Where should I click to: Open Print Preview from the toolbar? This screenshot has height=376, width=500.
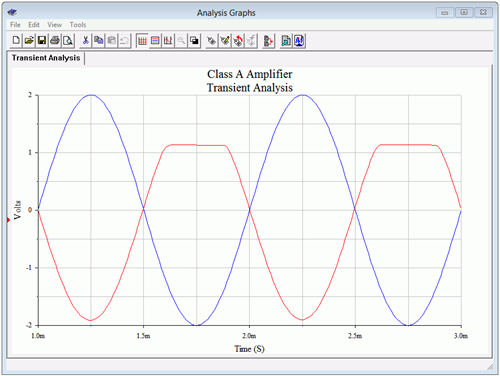pyautogui.click(x=68, y=41)
